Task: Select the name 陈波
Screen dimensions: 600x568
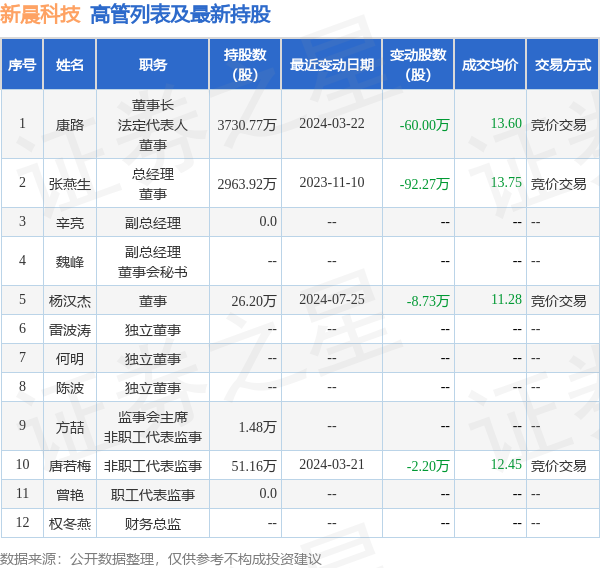Action: tap(70, 388)
